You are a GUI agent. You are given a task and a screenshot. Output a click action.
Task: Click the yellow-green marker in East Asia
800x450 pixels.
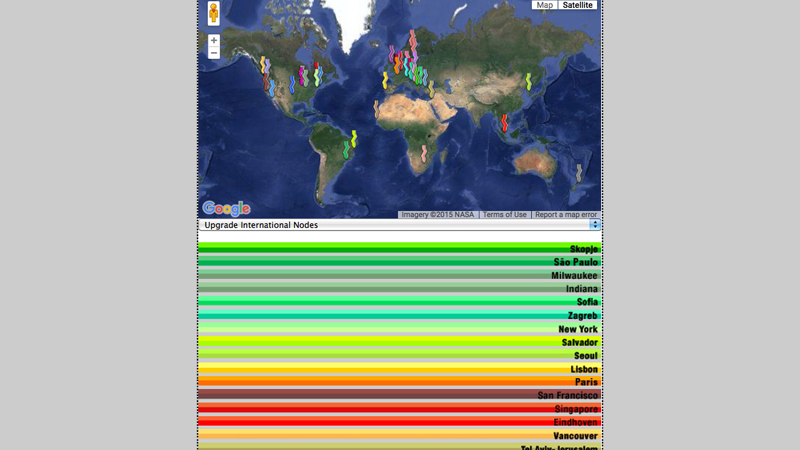tap(529, 82)
